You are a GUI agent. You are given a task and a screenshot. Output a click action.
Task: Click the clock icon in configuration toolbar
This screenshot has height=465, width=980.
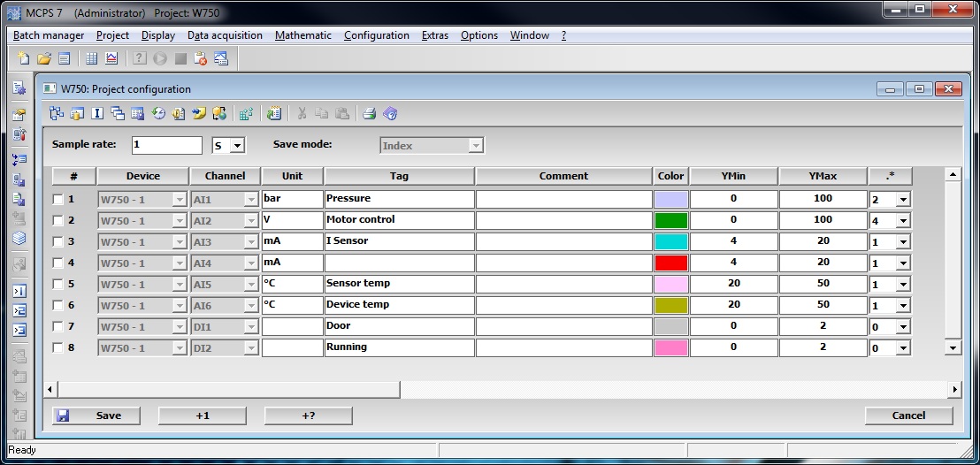pos(159,113)
